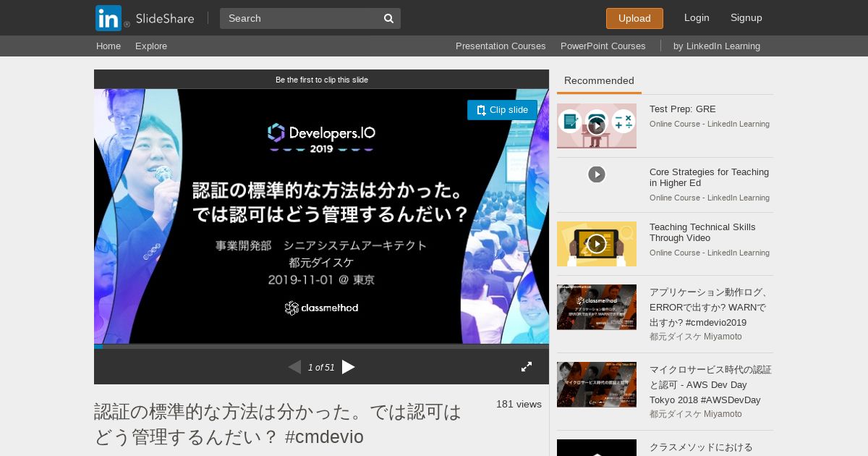Open the Login link
868x456 pixels.
coord(697,18)
